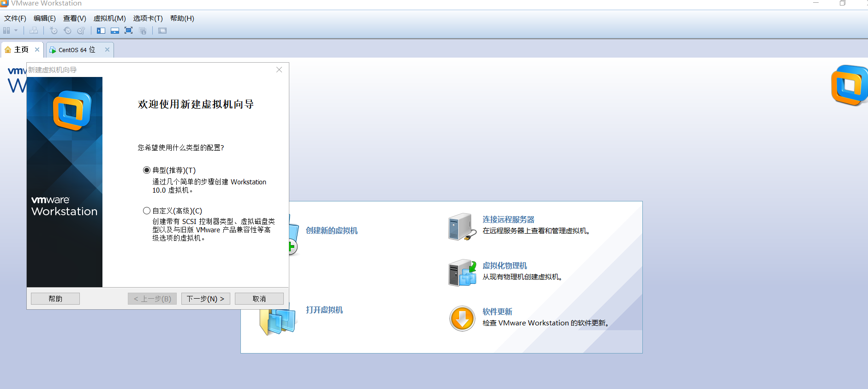
Task: Click 从现有物理机创建虚拟机 description text
Action: tap(522, 277)
